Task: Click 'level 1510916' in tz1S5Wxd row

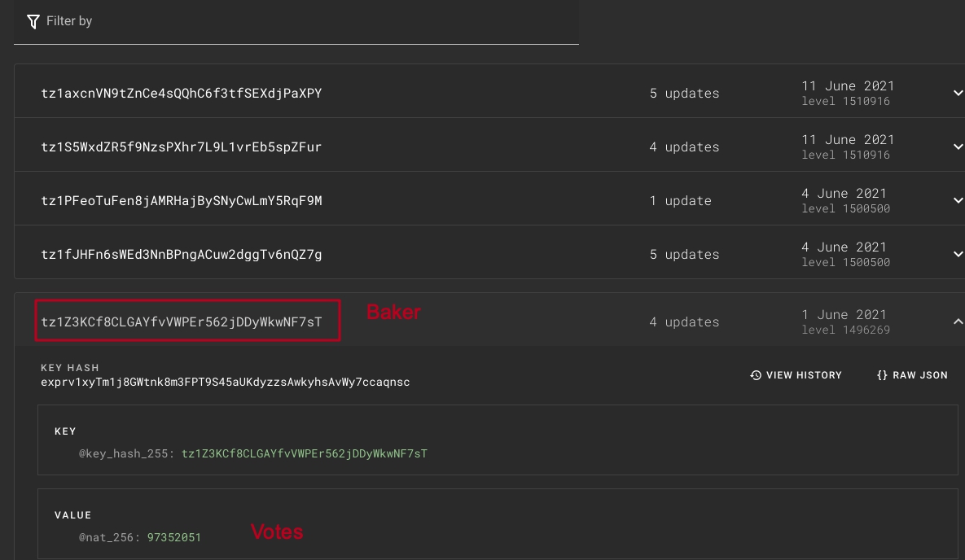Action: pos(845,155)
